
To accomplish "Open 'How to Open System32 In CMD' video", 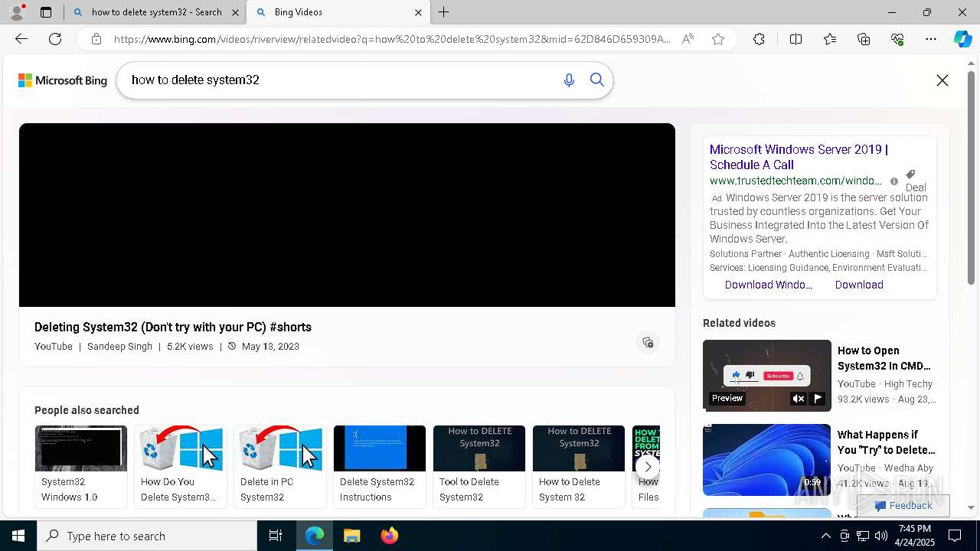I will (x=884, y=358).
